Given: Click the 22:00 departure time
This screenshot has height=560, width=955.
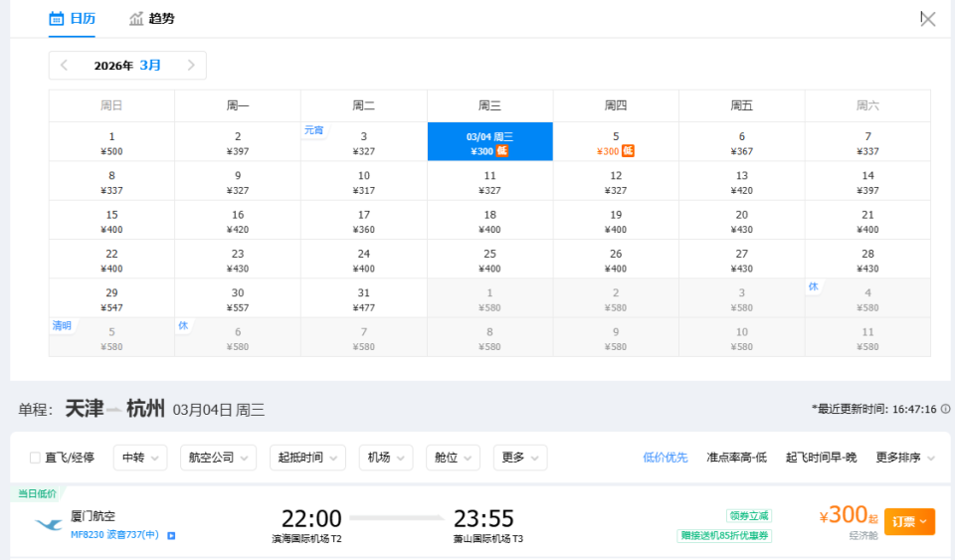Looking at the screenshot, I should tap(311, 518).
